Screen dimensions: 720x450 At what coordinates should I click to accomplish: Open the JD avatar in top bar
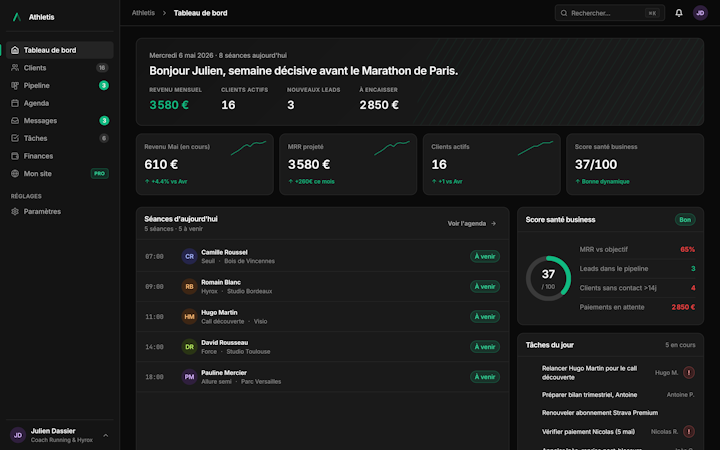pos(700,13)
